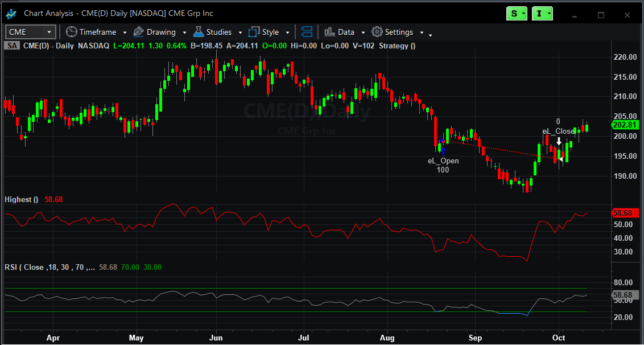The height and width of the screenshot is (345, 644).
Task: Click the CME(D) - Daily status text
Action: (48, 46)
